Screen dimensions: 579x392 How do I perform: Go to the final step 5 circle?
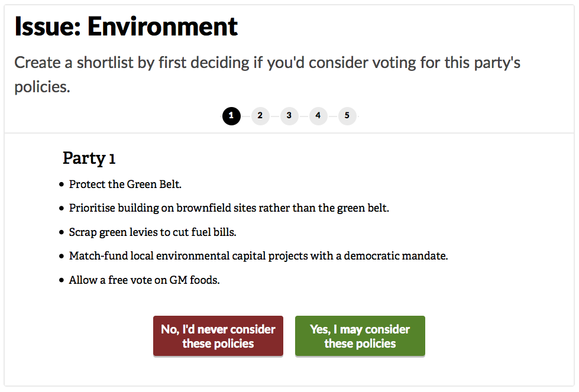pyautogui.click(x=347, y=116)
